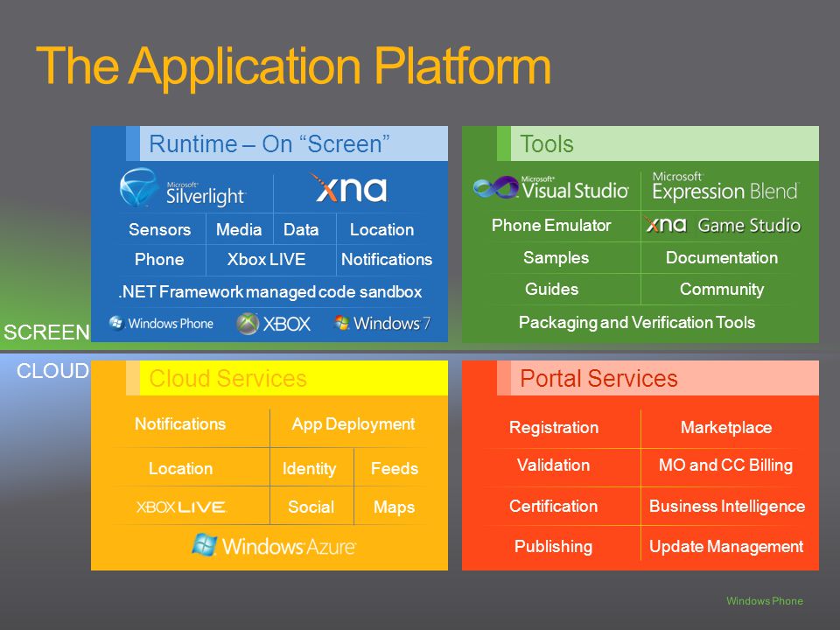Click Social in Cloud Services
This screenshot has width=840, height=630.
311,507
